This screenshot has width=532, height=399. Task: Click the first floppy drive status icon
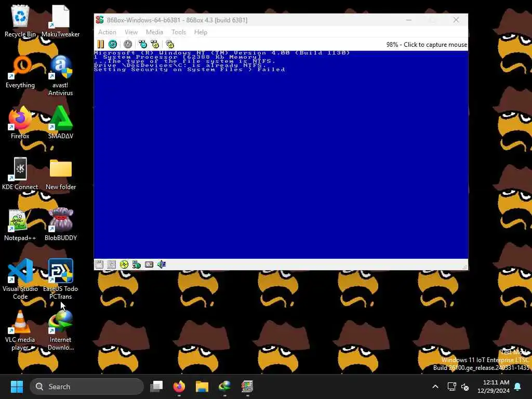coord(99,264)
